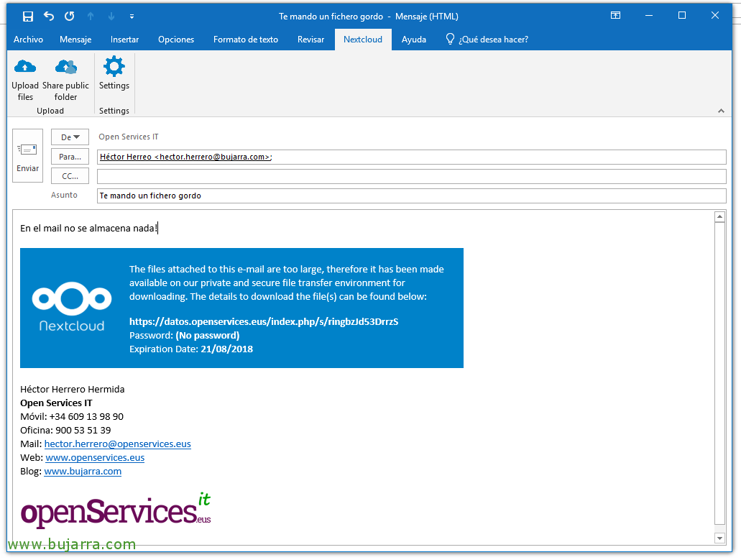Open the De sender dropdown
The width and height of the screenshot is (741, 560).
point(70,137)
